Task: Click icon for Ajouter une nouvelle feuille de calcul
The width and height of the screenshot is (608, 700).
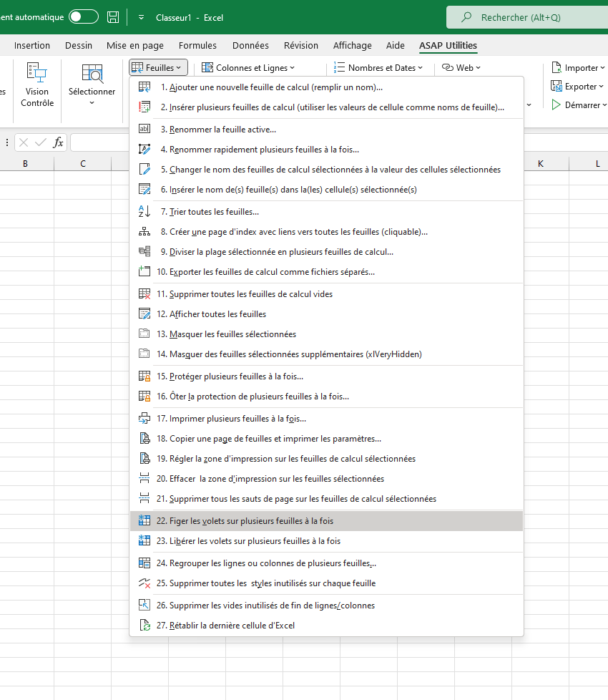Action: (144, 87)
